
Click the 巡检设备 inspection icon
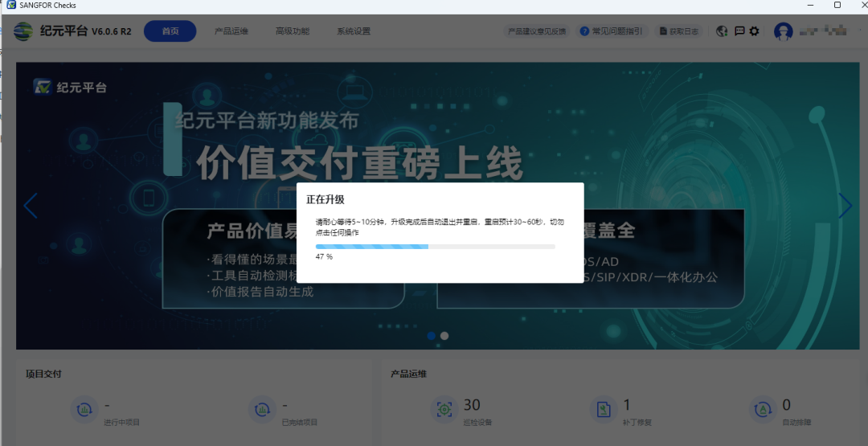click(x=444, y=410)
